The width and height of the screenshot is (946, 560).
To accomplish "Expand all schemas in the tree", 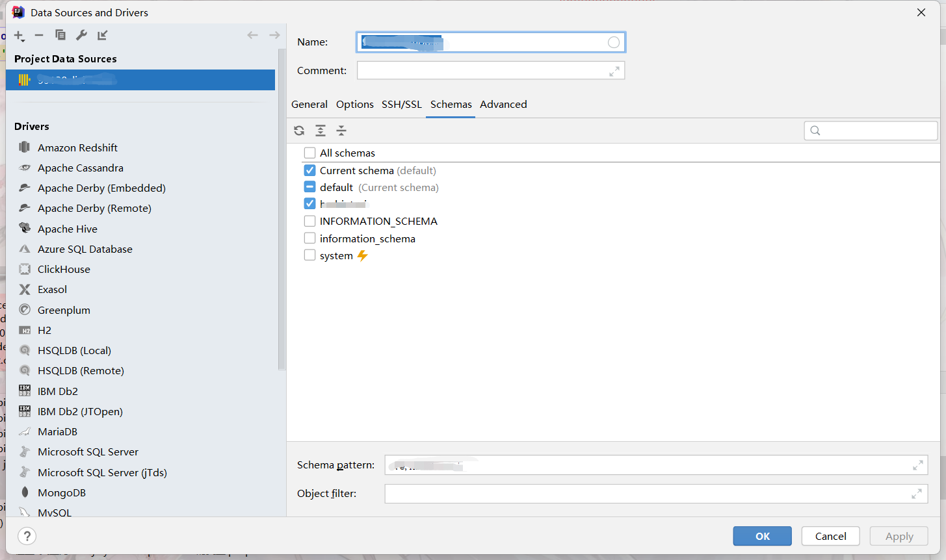I will [321, 131].
